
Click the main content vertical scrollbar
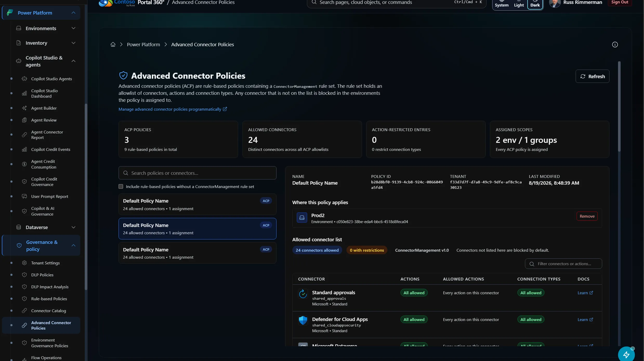tap(619, 106)
